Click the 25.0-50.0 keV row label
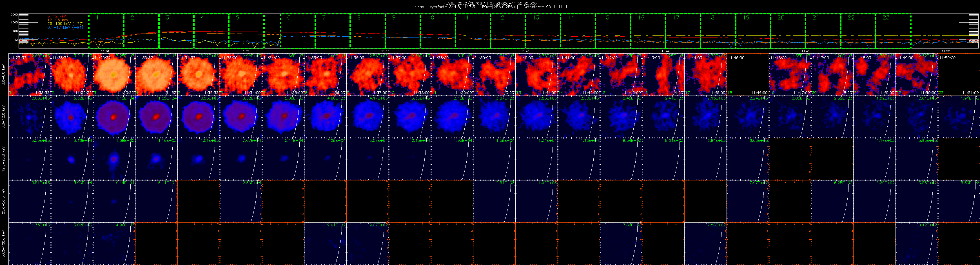This screenshot has height=265, width=980. click(3, 201)
